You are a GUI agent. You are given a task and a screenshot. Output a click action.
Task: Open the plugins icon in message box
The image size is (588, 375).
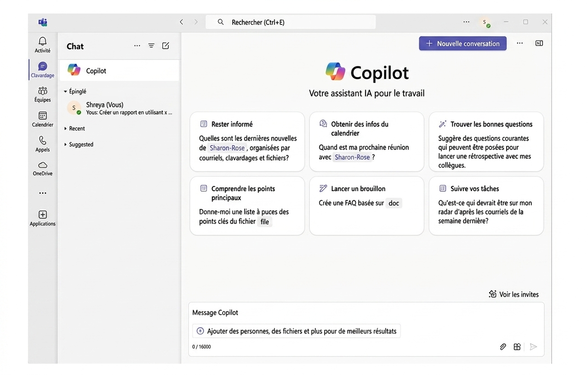(x=517, y=347)
